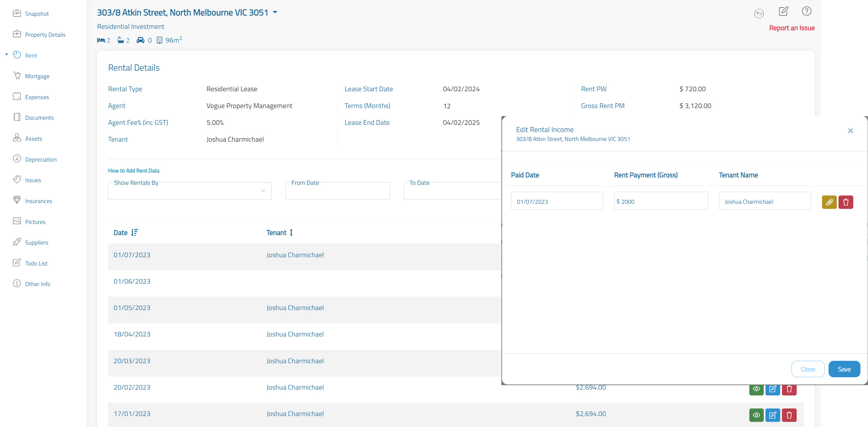Screen dimensions: 868x427
Task: Open Mortgage in the sidebar
Action: 37,76
